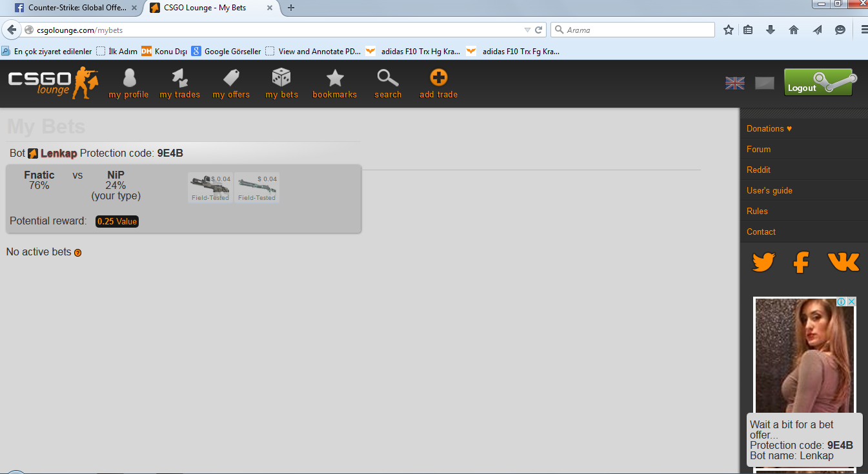Open the Konu Dışı bookmark
868x474 pixels.
[165, 51]
